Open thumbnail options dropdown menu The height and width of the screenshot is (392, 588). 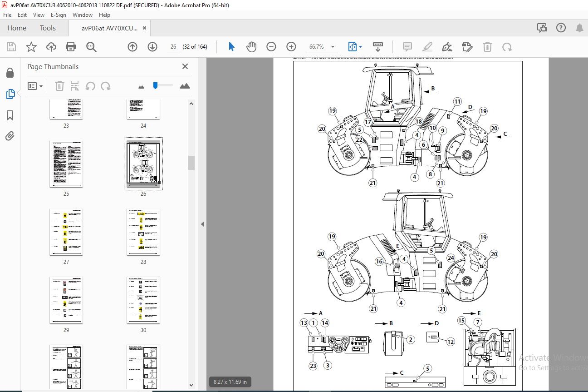click(35, 86)
